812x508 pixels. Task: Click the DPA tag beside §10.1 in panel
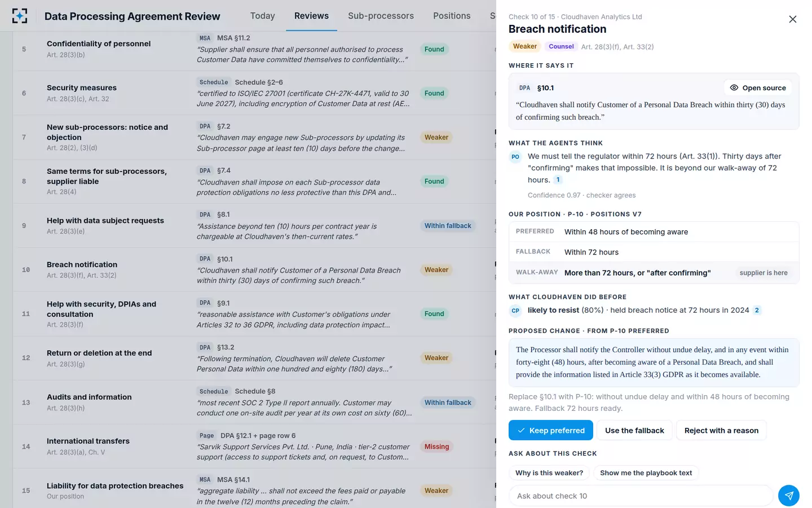[x=524, y=88]
